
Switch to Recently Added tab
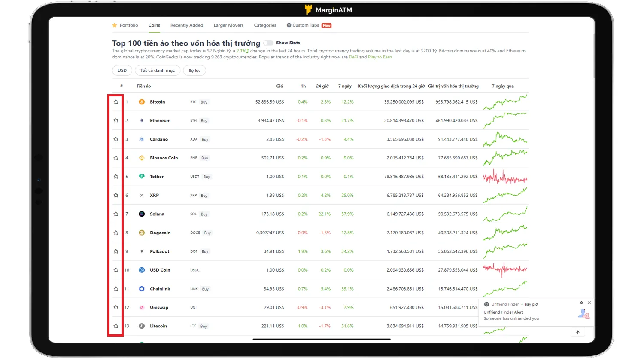point(187,25)
